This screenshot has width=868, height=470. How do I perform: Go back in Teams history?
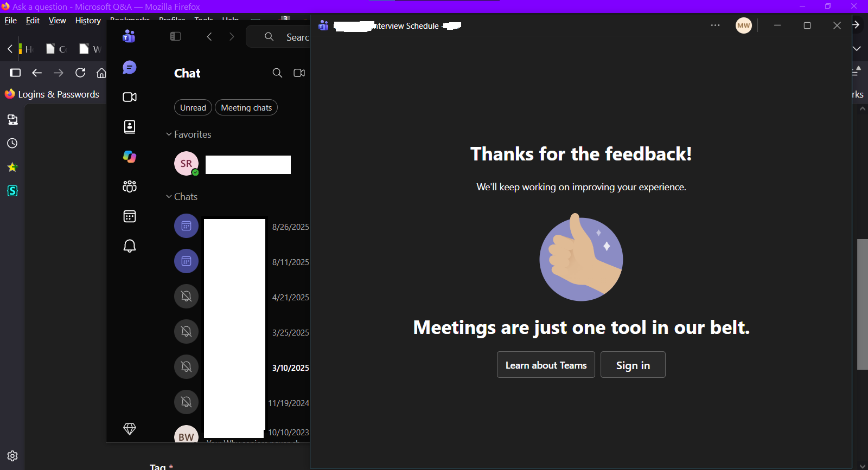[x=209, y=36]
